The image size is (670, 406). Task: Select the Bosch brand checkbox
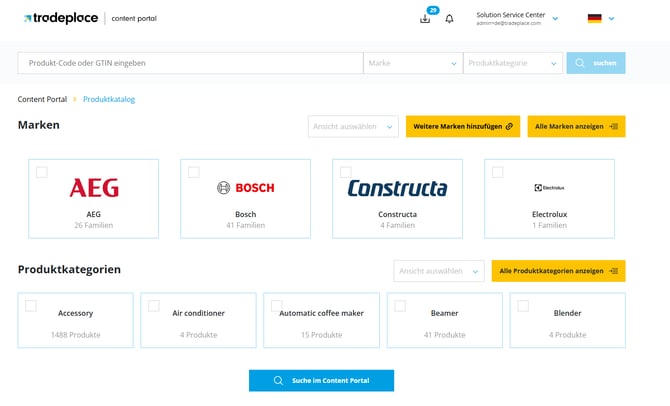point(194,172)
